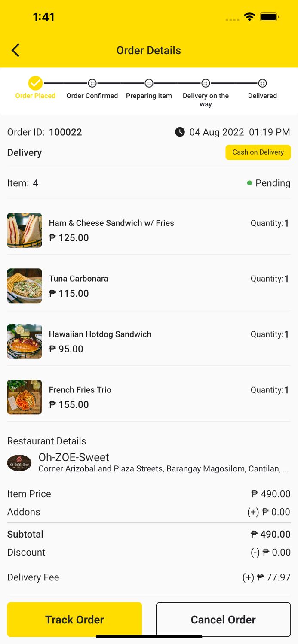Expand the Ham & Cheese Sandwich item row
The width and height of the screenshot is (298, 644).
point(149,230)
